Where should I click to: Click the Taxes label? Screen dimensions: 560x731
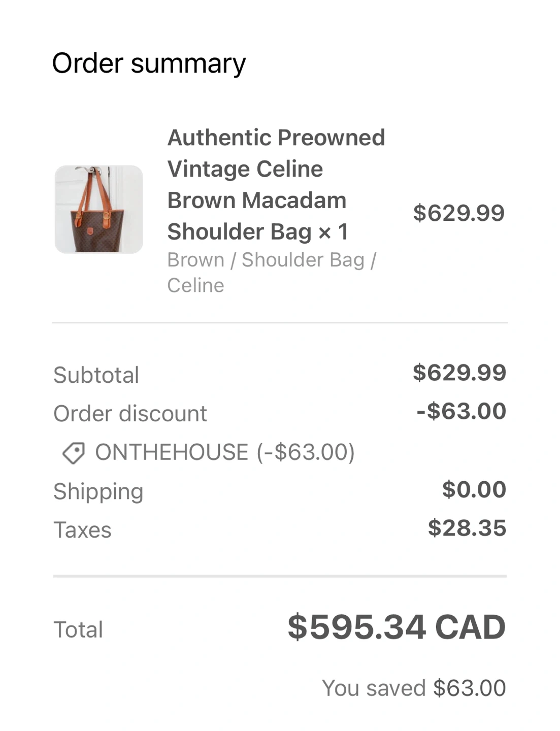[82, 530]
